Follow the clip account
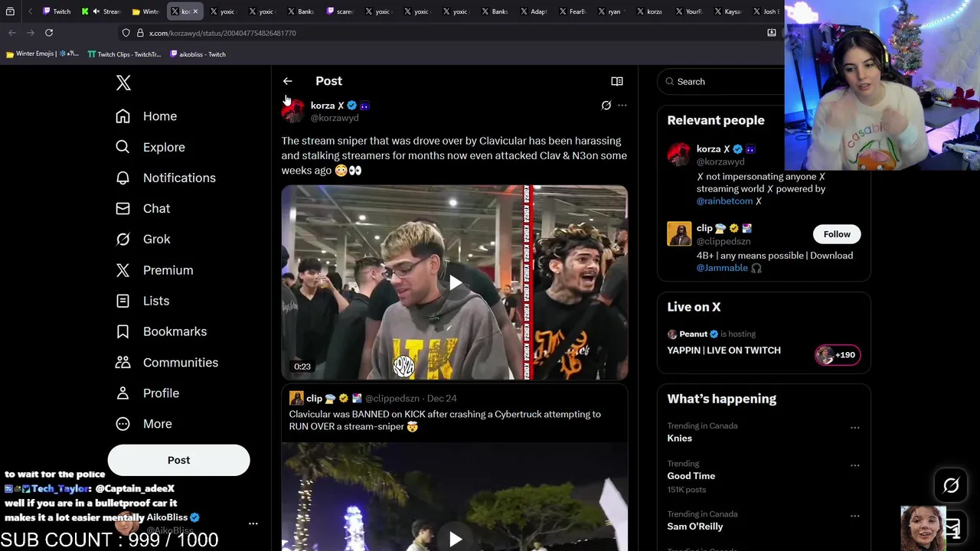The image size is (980, 551). coord(837,234)
